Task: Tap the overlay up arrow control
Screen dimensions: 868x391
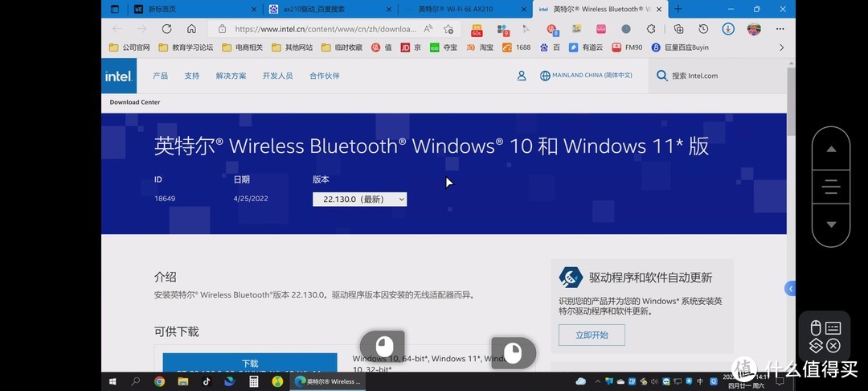Action: coord(831,150)
